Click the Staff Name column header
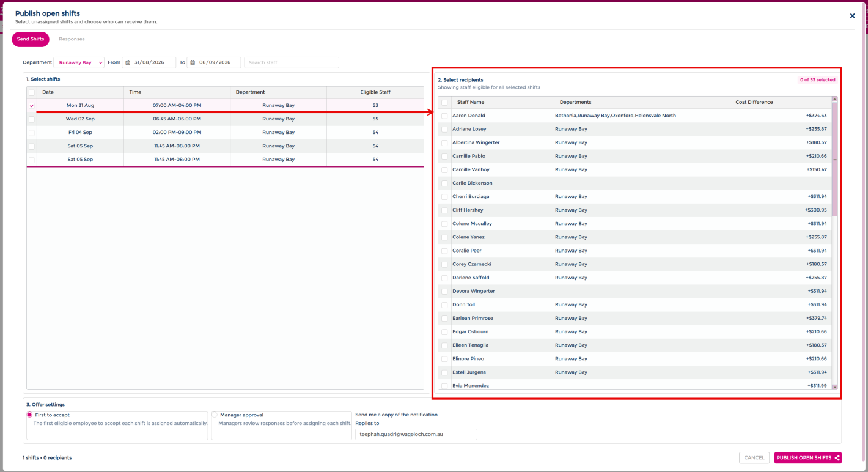The width and height of the screenshot is (868, 472). [502, 102]
